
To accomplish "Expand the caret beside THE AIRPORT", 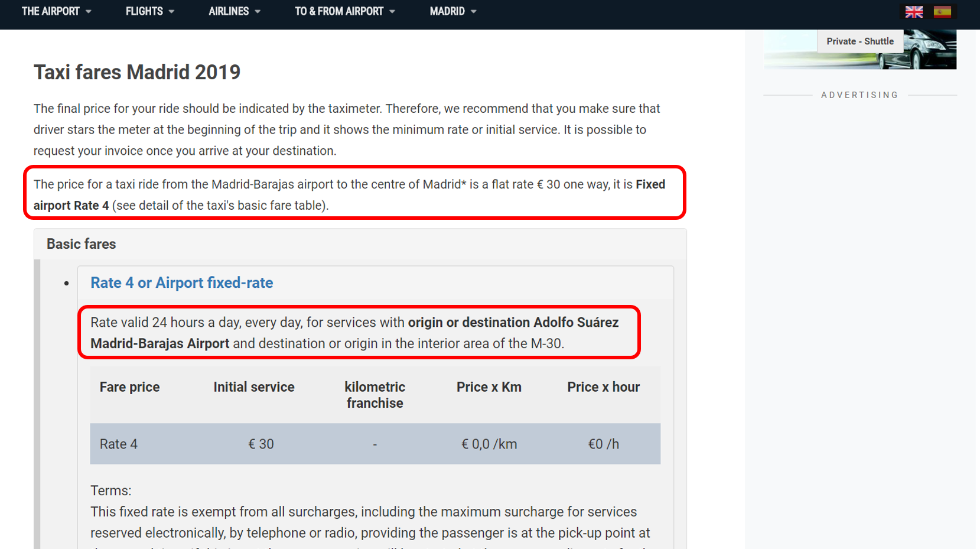I will coord(89,12).
